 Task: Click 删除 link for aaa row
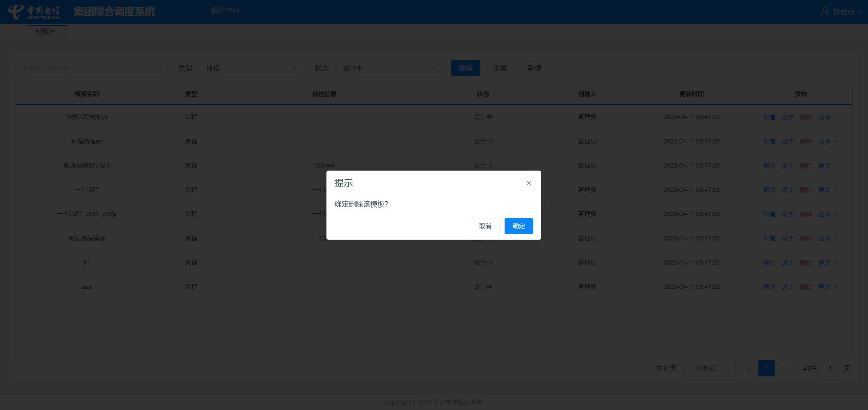(x=806, y=287)
